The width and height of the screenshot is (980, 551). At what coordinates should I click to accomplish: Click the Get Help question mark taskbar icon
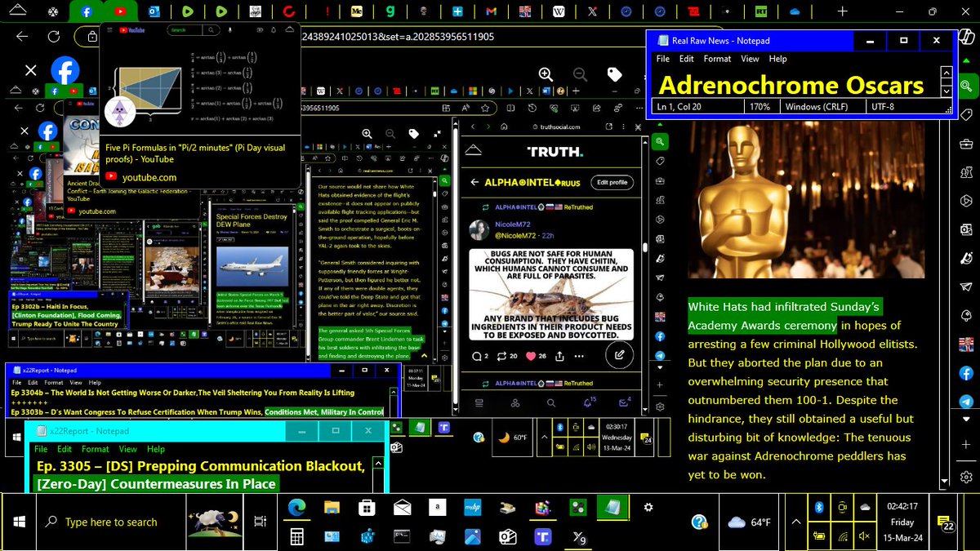699,522
